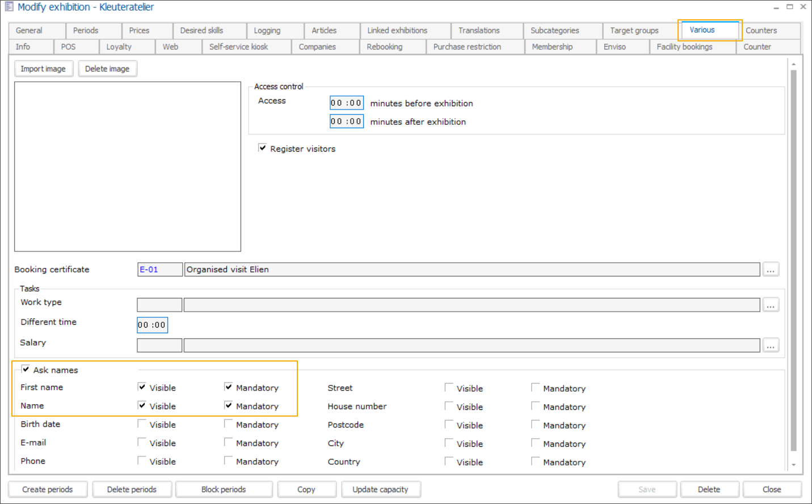This screenshot has height=504, width=812.
Task: Click the browse button next to Booking certificate
Action: click(x=770, y=270)
